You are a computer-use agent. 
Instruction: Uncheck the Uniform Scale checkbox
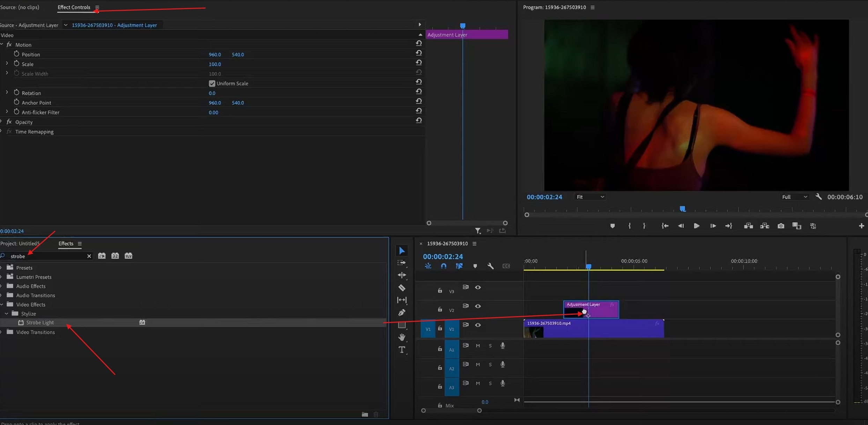pos(212,83)
